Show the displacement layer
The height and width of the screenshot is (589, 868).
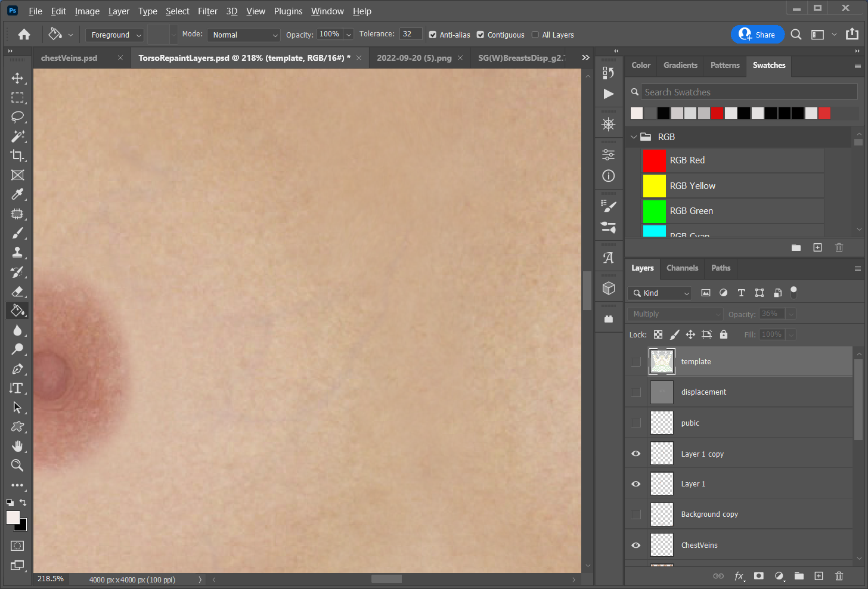click(636, 392)
